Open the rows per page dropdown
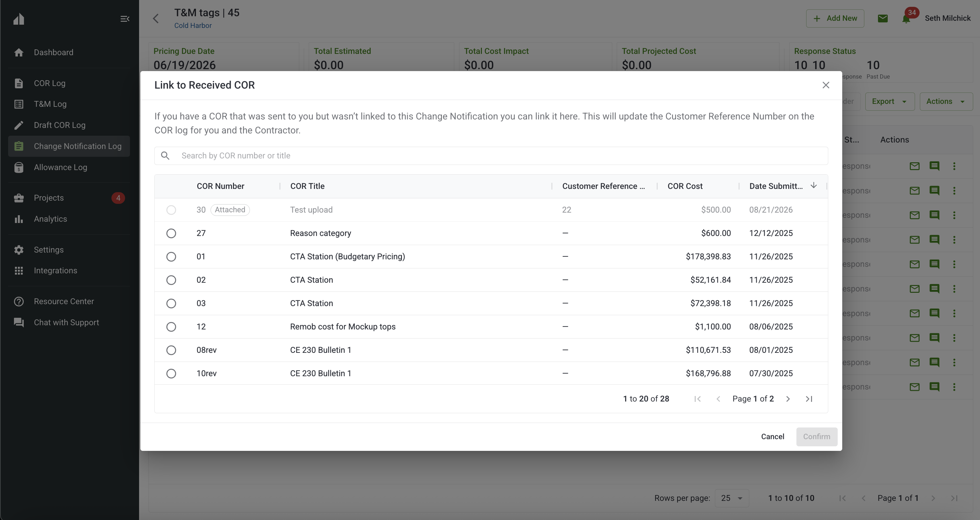 pyautogui.click(x=732, y=498)
